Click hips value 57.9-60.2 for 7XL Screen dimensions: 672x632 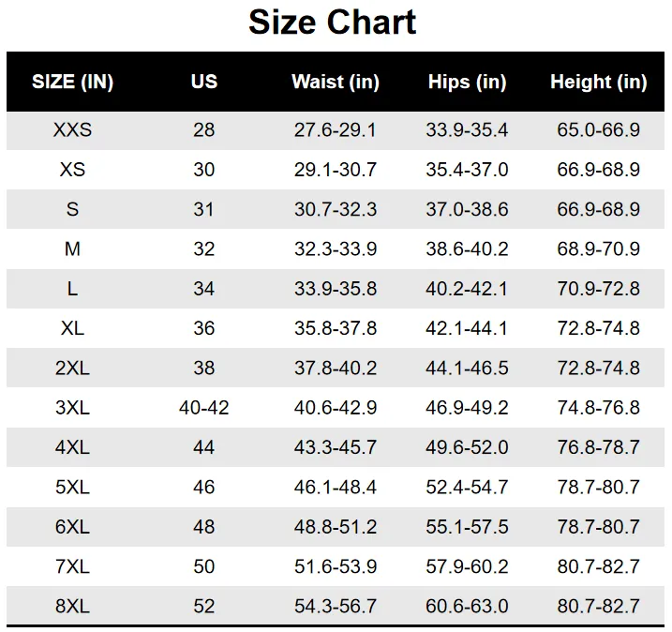pyautogui.click(x=467, y=566)
